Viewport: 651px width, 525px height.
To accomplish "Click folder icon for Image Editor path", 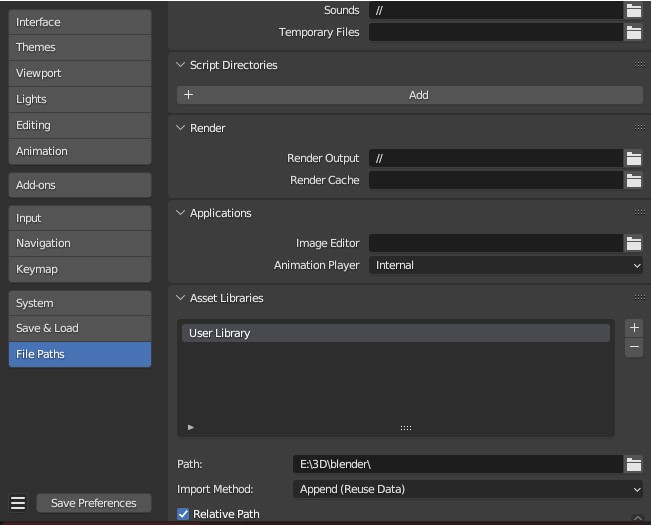I will [633, 243].
